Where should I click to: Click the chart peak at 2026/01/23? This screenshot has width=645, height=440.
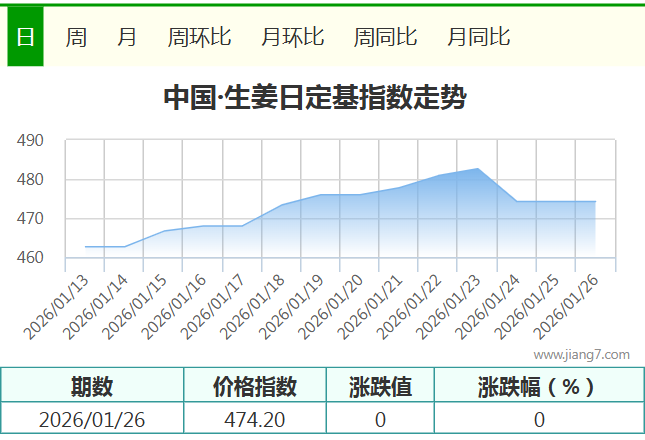(477, 169)
